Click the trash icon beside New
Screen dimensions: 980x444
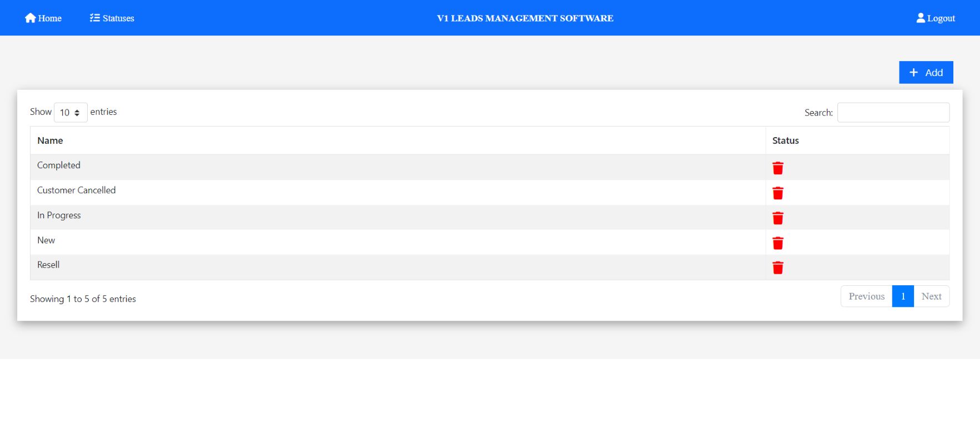[x=777, y=243]
